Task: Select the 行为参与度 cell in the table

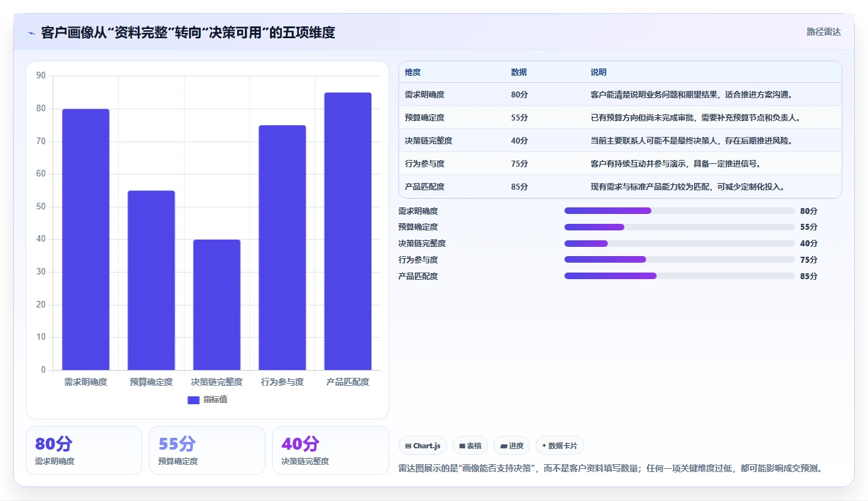Action: pos(425,164)
